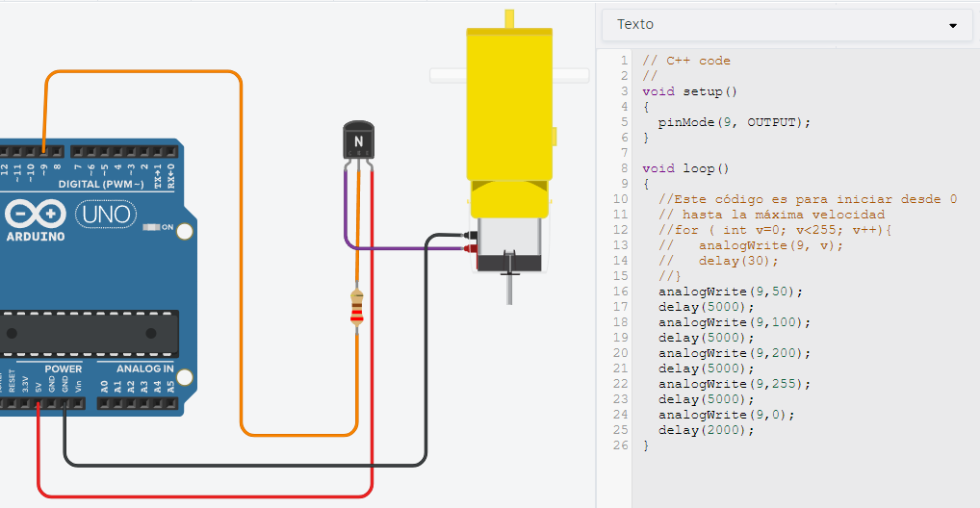Select the red wire along the bottom
The image size is (980, 508).
pyautogui.click(x=202, y=496)
